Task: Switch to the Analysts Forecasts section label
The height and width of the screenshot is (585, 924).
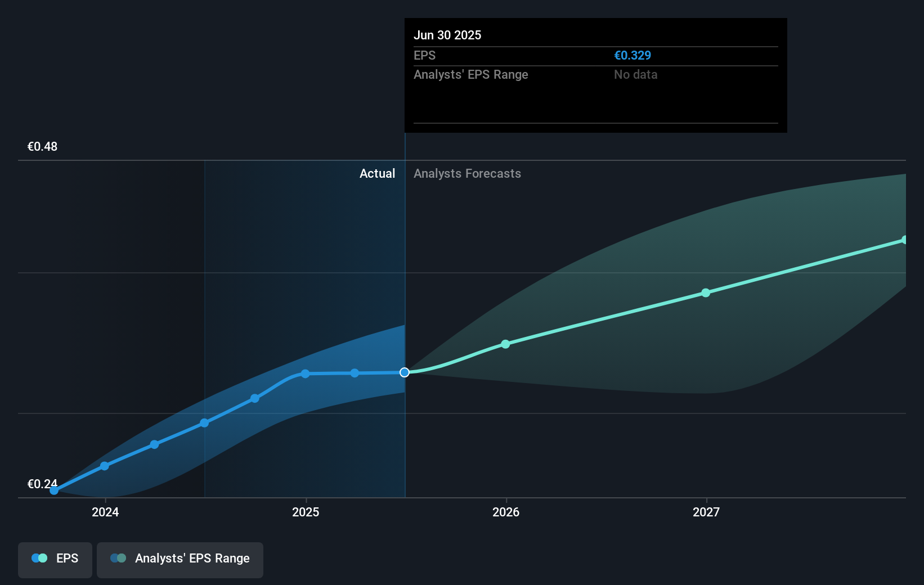Action: pos(467,173)
